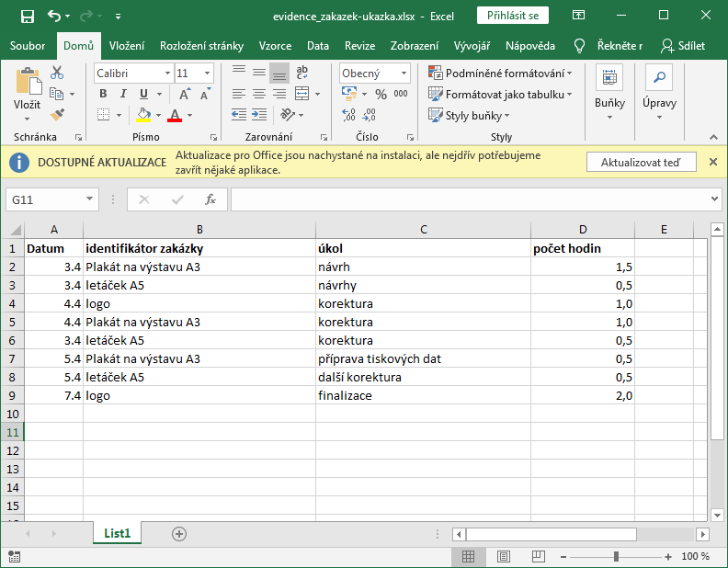Toggle Italic formatting
Viewport: 728px width, 568px height.
click(123, 94)
